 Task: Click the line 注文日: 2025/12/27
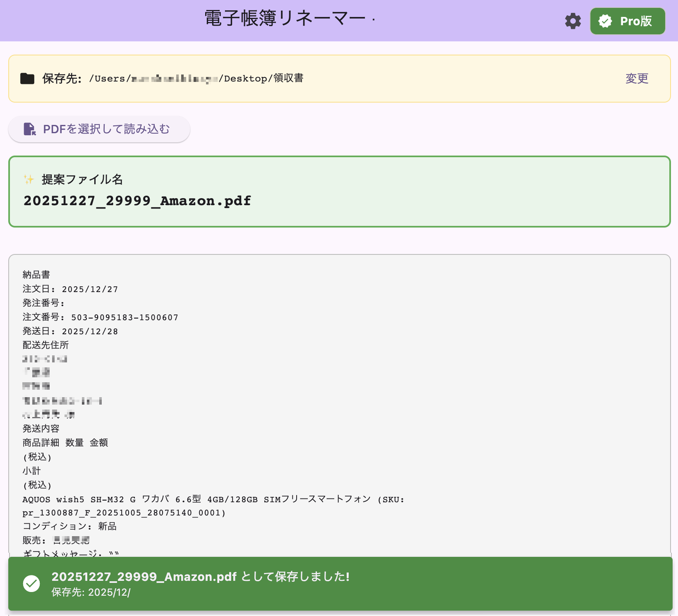70,289
